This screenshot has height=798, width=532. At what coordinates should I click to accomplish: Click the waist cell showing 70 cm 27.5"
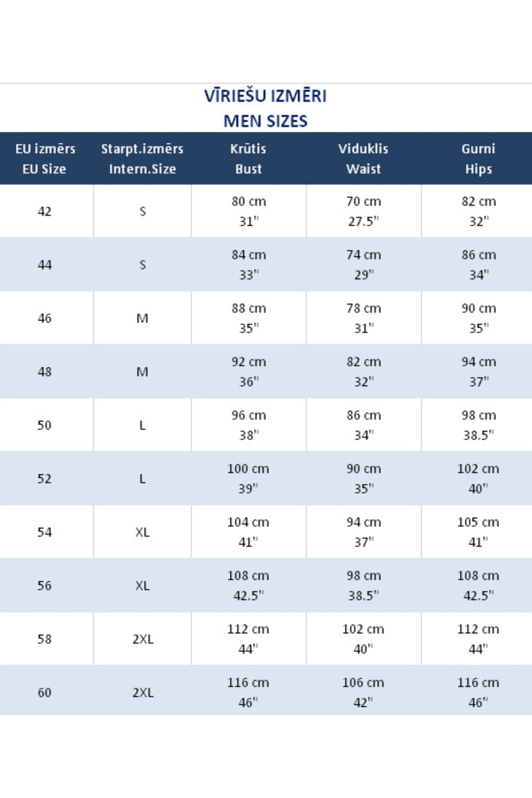click(x=364, y=211)
